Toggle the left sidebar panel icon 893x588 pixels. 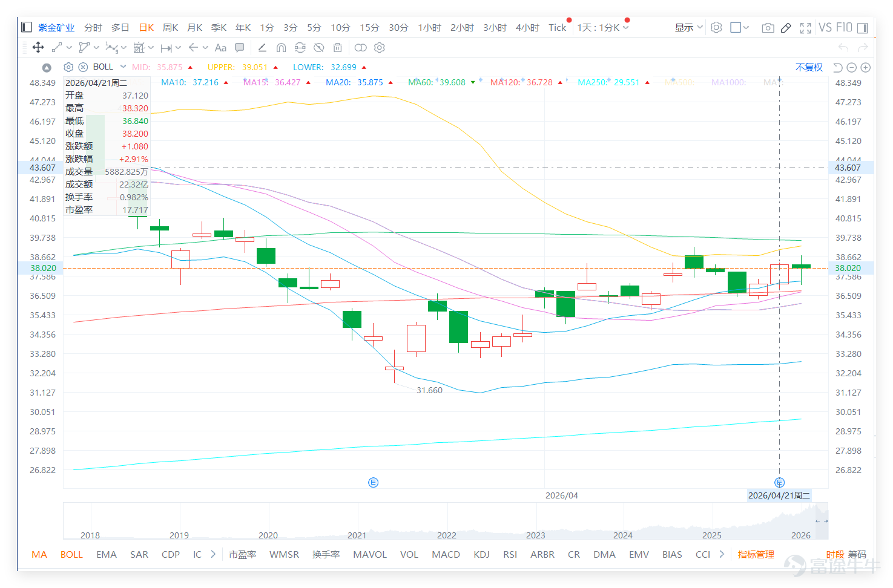click(26, 27)
